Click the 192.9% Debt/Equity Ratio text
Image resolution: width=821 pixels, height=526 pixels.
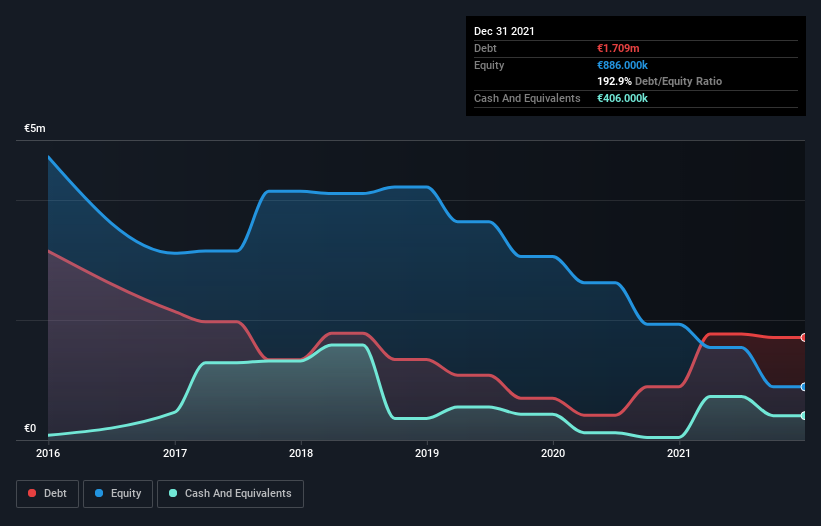(x=660, y=82)
